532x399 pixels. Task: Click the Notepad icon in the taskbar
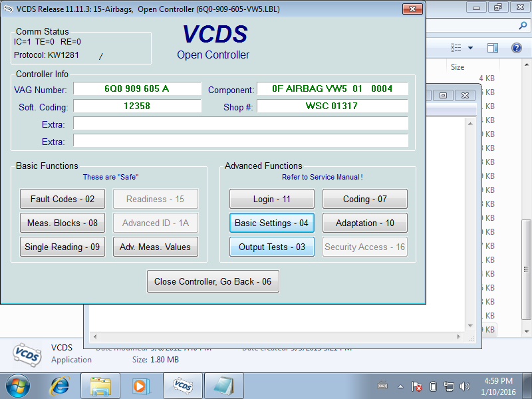pos(223,386)
